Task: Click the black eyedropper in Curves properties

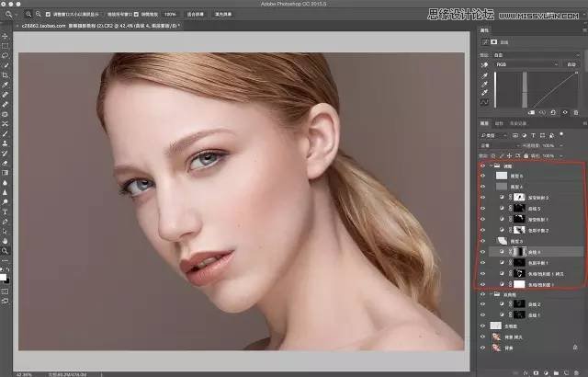Action: 484,75
